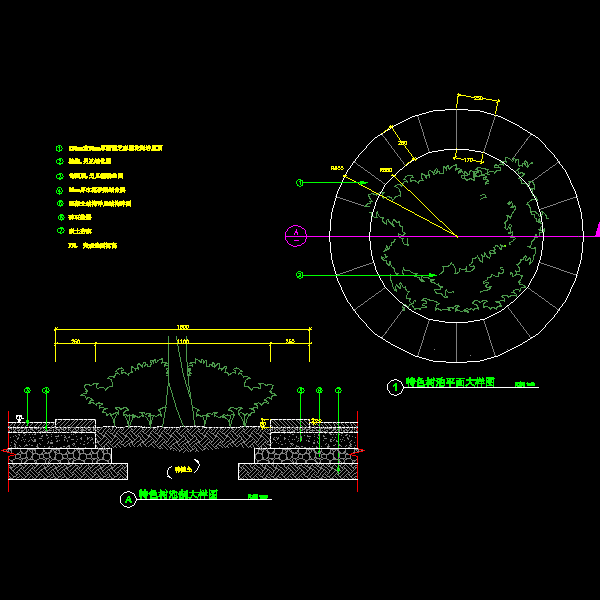Viewport: 600px width, 600px height.
Task: Click legend item number 7 circle
Action: (x=59, y=230)
